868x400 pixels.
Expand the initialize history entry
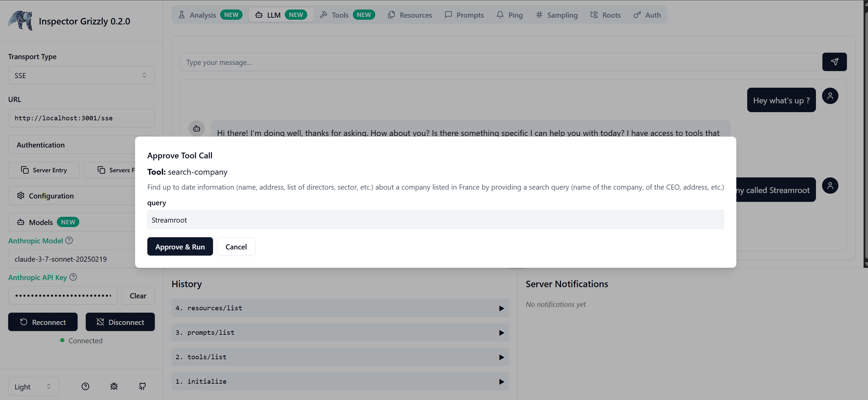(340, 381)
